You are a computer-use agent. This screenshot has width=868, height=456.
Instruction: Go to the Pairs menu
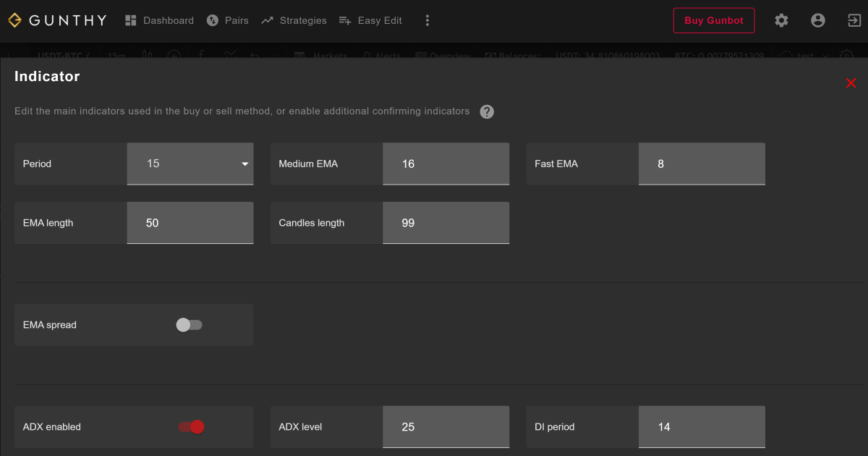pos(227,20)
